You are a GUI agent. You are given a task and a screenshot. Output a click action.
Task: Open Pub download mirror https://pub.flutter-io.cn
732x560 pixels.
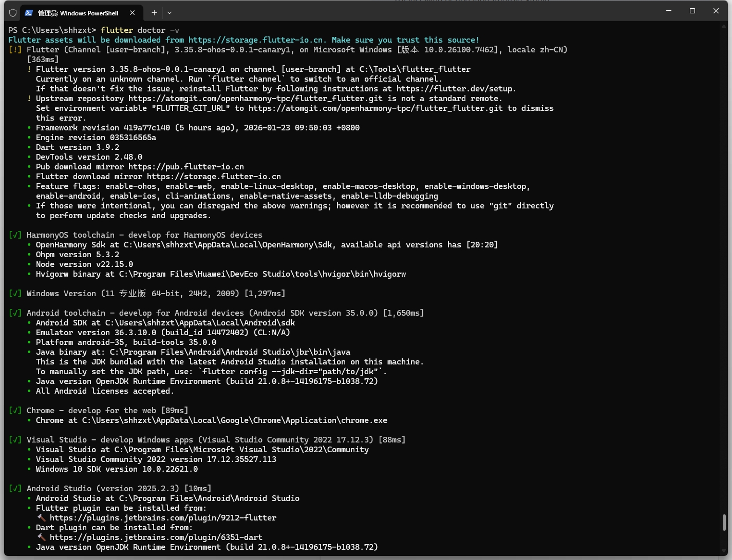tap(186, 167)
